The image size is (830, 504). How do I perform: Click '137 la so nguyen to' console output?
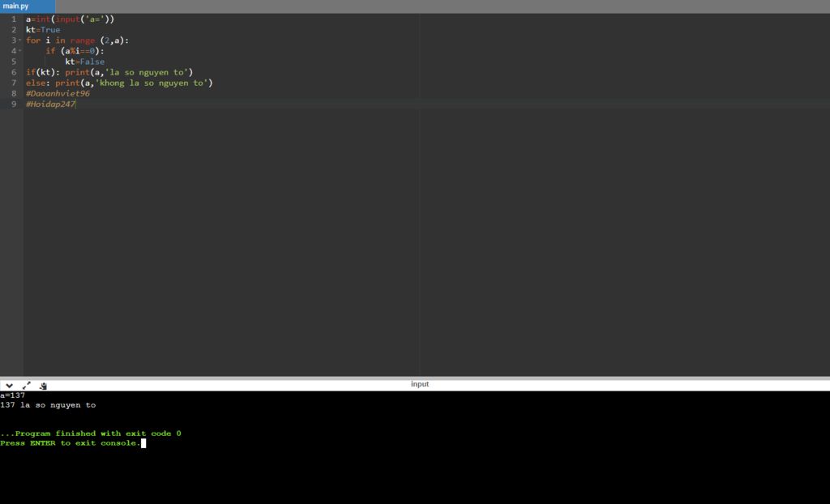pos(48,405)
